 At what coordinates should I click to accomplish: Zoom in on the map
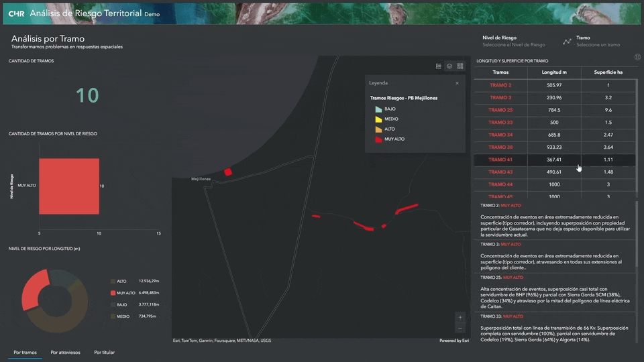coord(460,317)
